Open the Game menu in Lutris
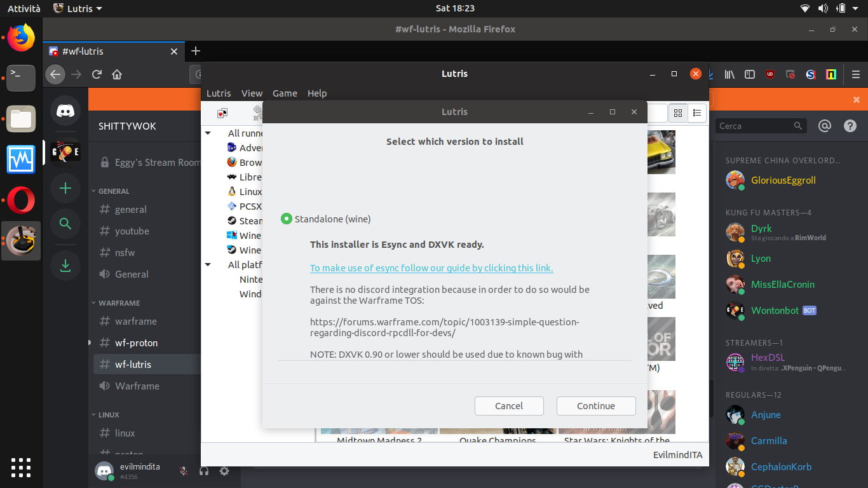The height and width of the screenshot is (488, 868). tap(285, 93)
